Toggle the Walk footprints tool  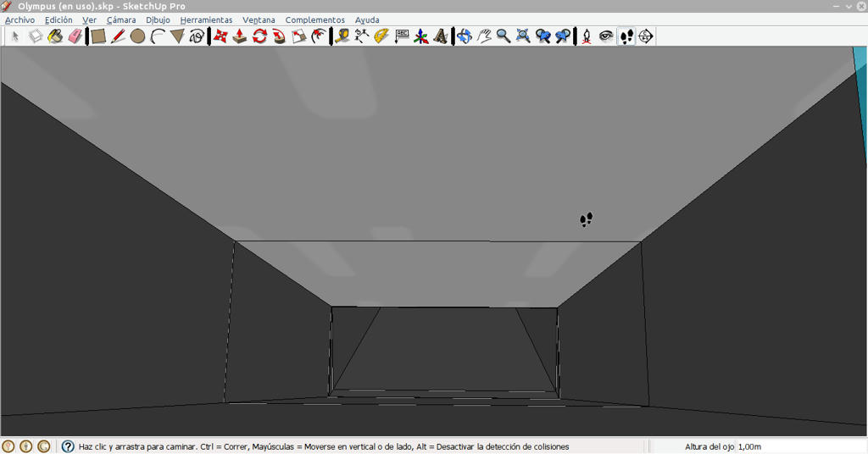(x=626, y=36)
